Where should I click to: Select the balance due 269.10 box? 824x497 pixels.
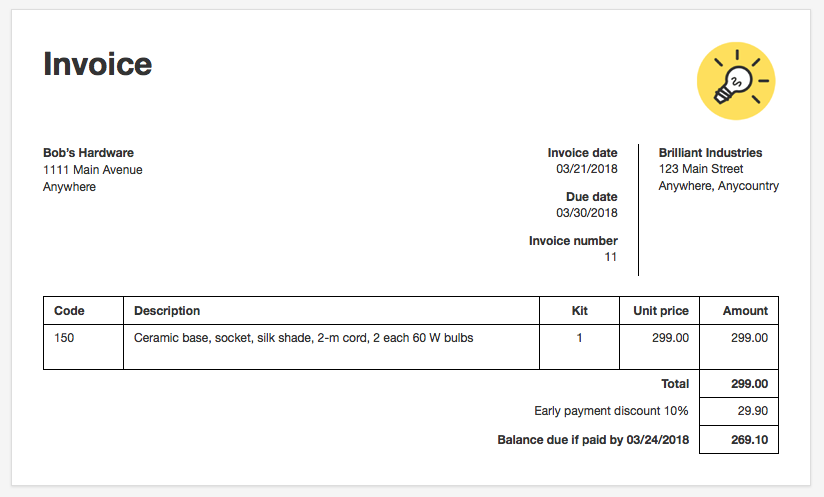coord(739,440)
